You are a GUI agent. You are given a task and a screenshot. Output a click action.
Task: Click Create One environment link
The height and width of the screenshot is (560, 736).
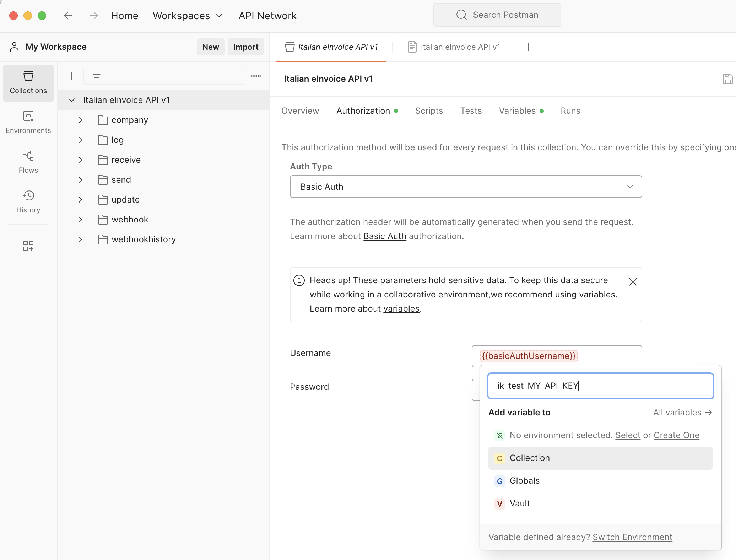(676, 435)
